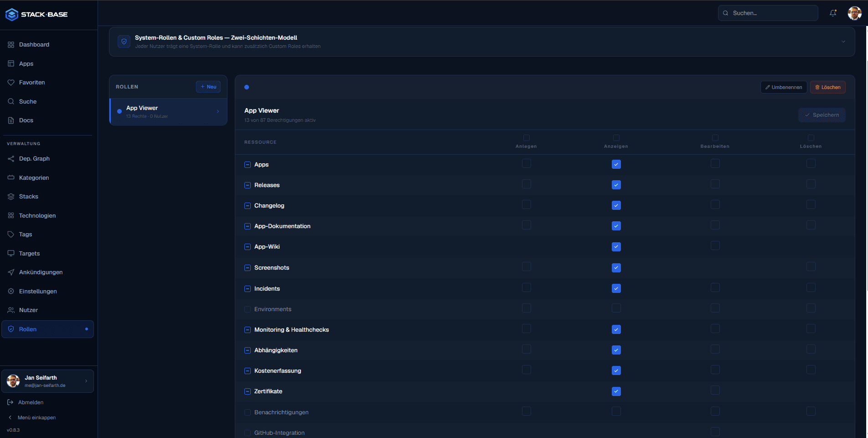868x438 pixels.
Task: Uncheck Anzeigen permission for Apps
Action: click(x=616, y=164)
